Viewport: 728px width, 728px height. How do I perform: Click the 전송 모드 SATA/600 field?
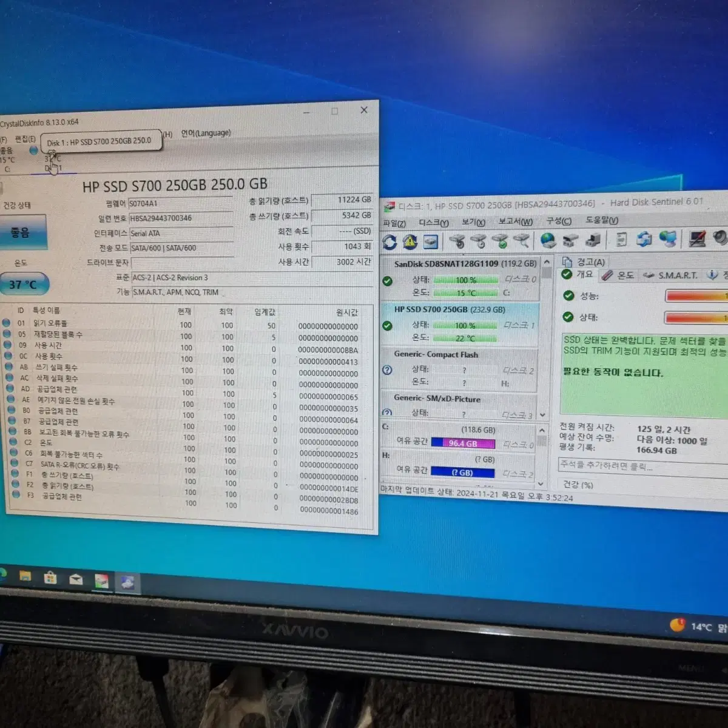click(181, 248)
